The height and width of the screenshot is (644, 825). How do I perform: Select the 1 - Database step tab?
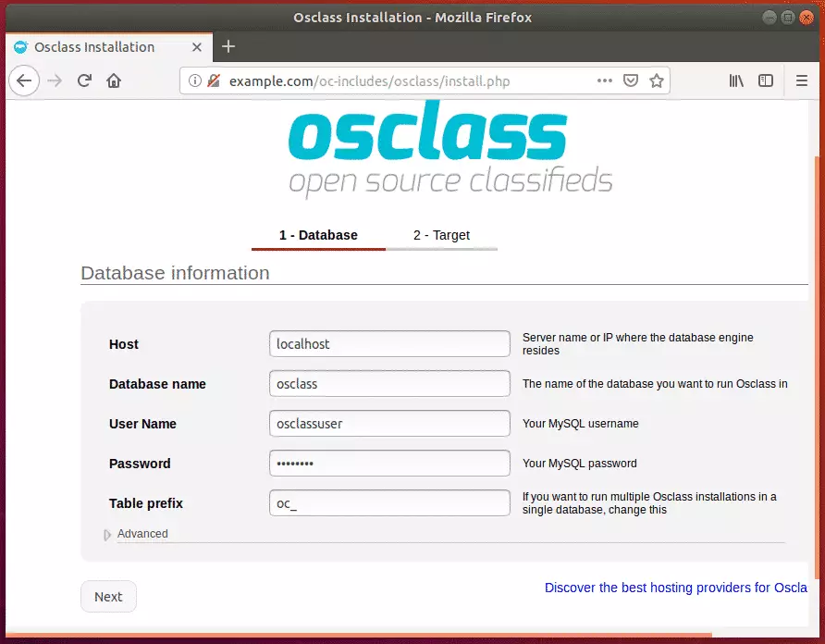coord(318,235)
